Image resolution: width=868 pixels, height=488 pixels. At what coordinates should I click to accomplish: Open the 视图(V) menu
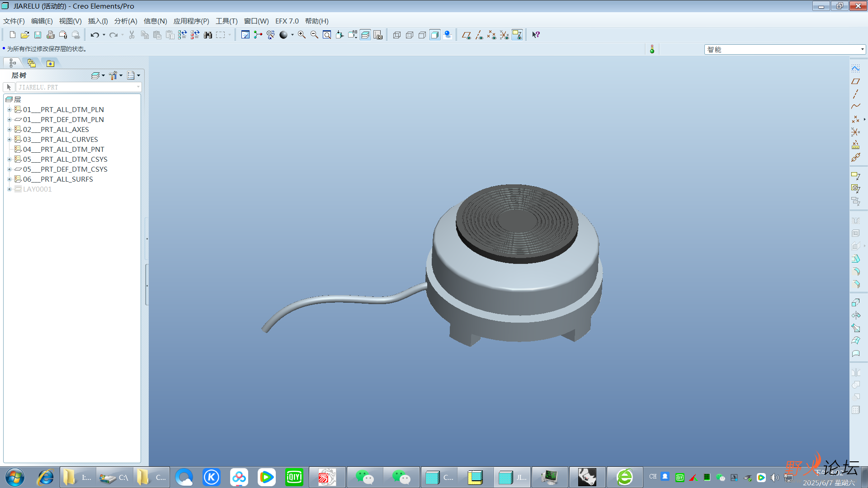click(70, 21)
